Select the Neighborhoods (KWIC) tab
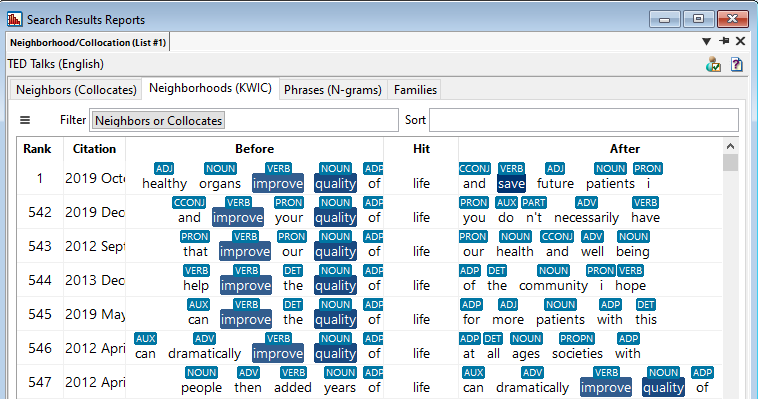The width and height of the screenshot is (758, 399). coord(210,88)
